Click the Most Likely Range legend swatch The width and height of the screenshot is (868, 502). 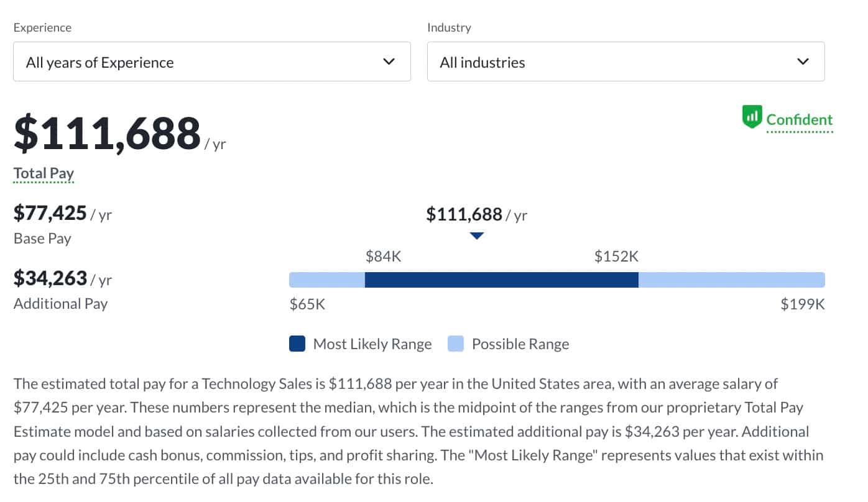pyautogui.click(x=297, y=344)
